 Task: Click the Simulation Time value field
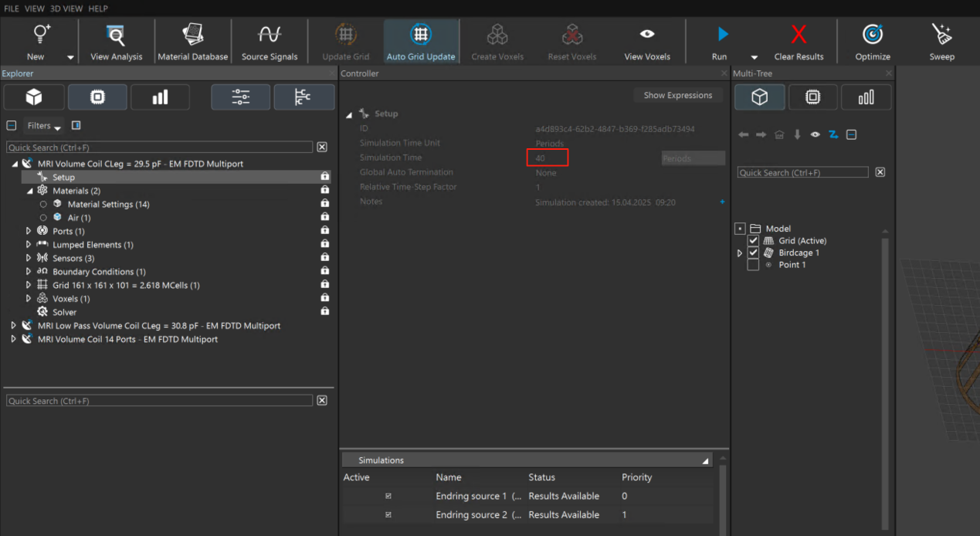click(x=548, y=158)
